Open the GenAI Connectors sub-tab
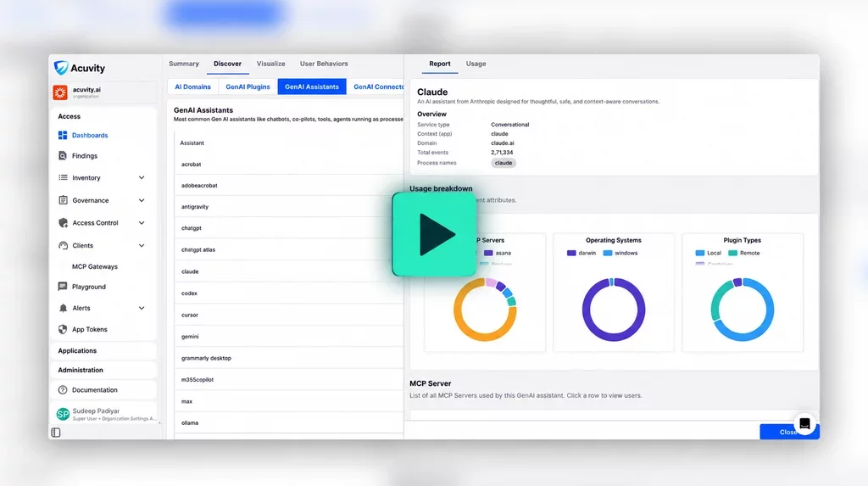The height and width of the screenshot is (486, 868). coord(376,87)
